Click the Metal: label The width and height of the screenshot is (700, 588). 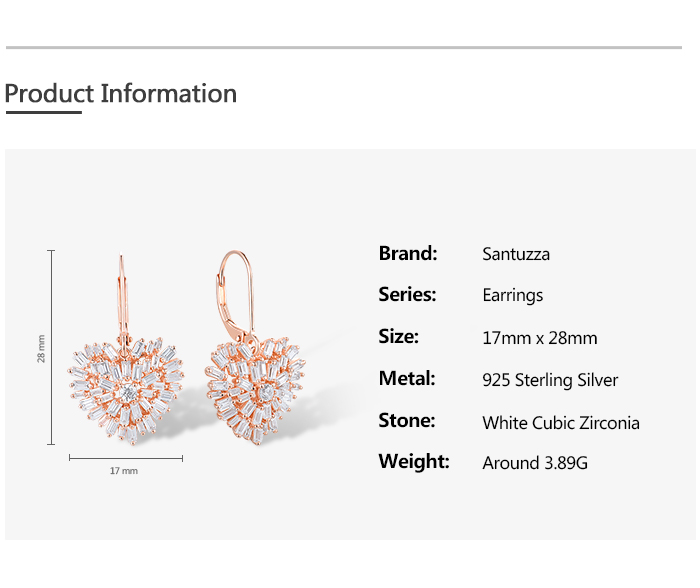407,379
